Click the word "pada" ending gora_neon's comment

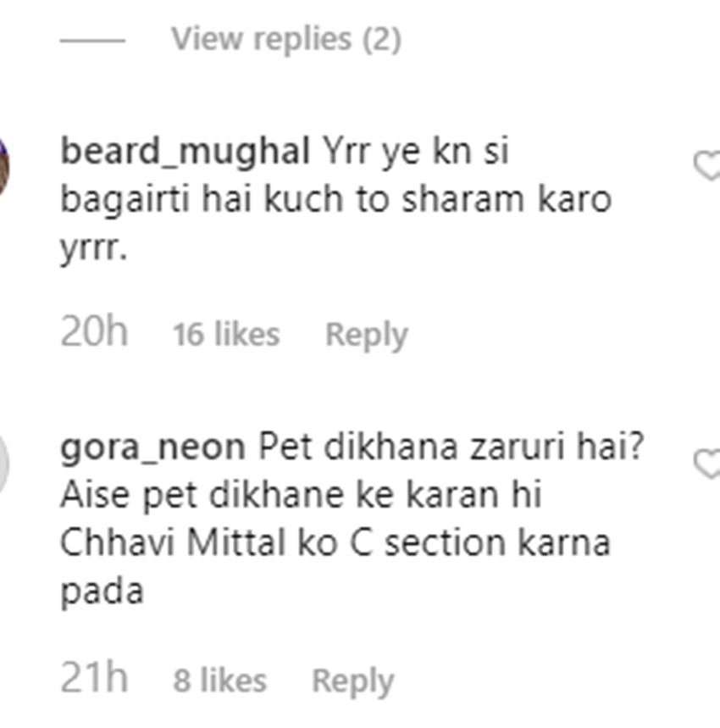pos(102,592)
